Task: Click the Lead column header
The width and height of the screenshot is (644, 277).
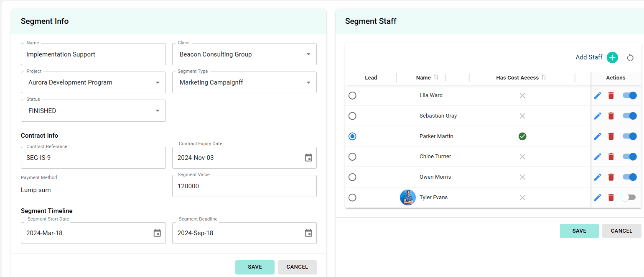Action: click(371, 77)
